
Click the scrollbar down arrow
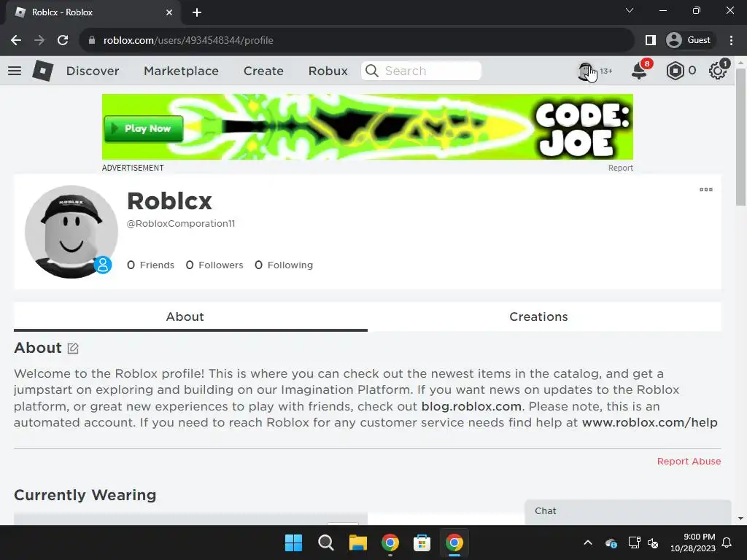740,518
